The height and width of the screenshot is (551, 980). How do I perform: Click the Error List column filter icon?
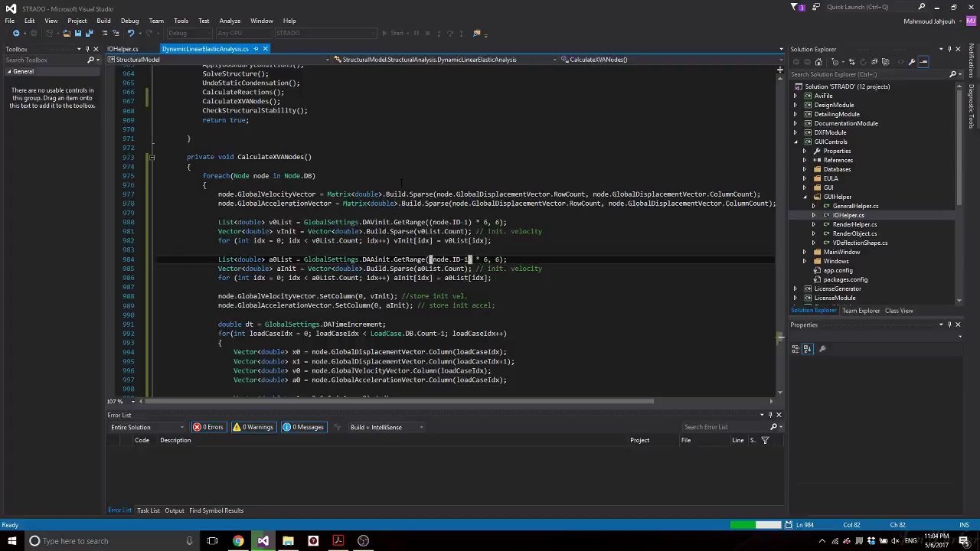(x=765, y=440)
